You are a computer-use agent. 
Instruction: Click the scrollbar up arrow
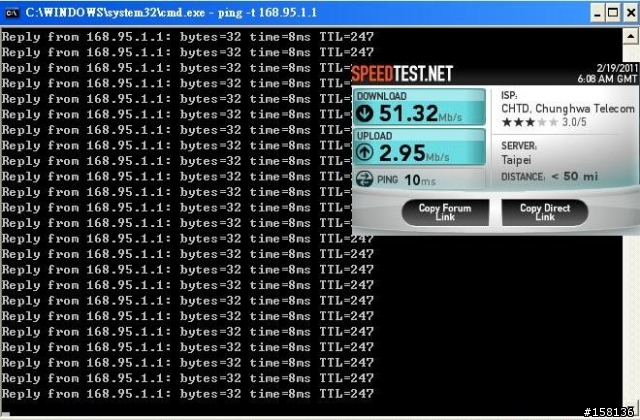[630, 37]
